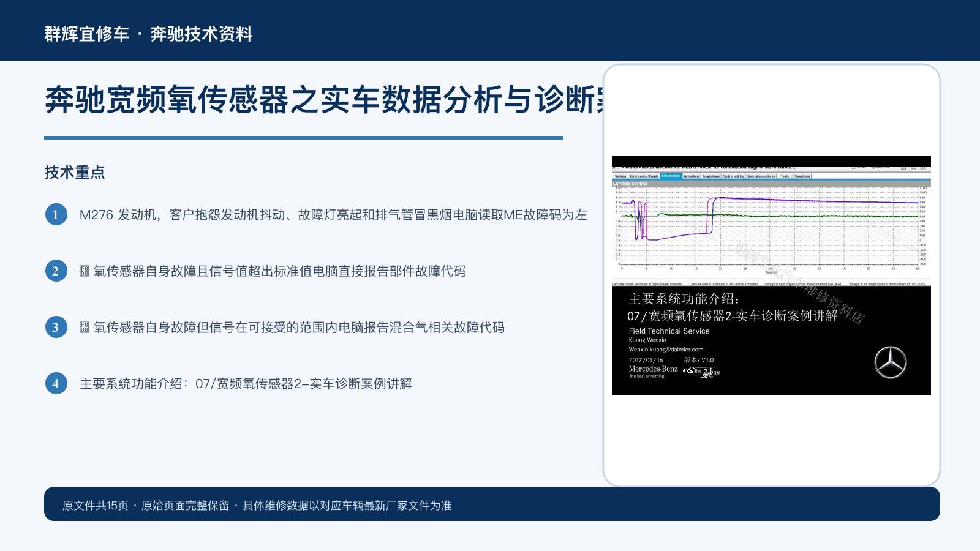Click the header text 群辉宜修车 · 奔驰技术资料
The height and width of the screenshot is (551, 980).
point(148,34)
